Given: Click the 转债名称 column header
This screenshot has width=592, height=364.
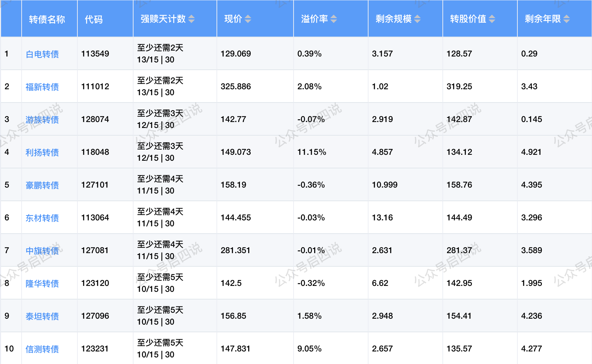Looking at the screenshot, I should click(47, 19).
